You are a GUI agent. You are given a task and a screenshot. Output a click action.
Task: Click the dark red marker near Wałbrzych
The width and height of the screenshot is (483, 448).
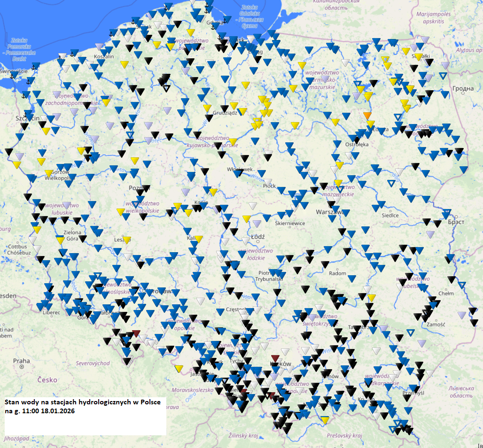click(x=136, y=334)
